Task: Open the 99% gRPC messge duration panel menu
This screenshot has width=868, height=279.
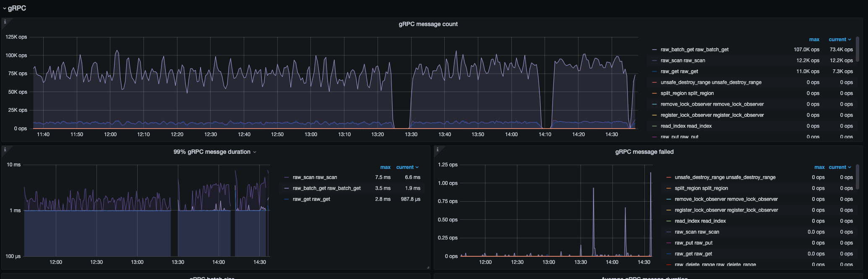Action: point(214,152)
